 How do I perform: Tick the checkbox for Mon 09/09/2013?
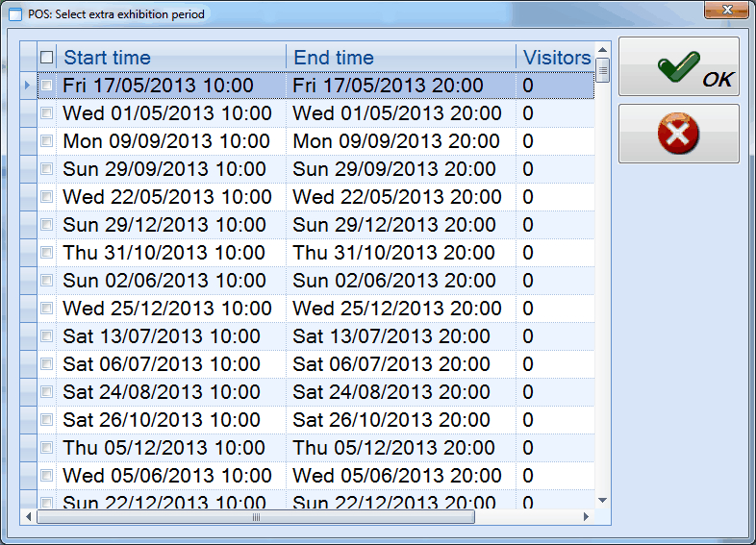click(x=47, y=141)
